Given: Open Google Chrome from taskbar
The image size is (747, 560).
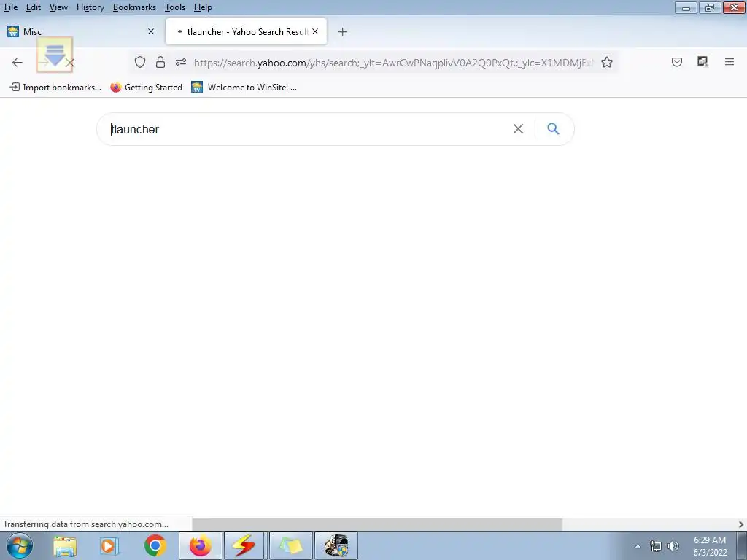Looking at the screenshot, I should pyautogui.click(x=155, y=545).
